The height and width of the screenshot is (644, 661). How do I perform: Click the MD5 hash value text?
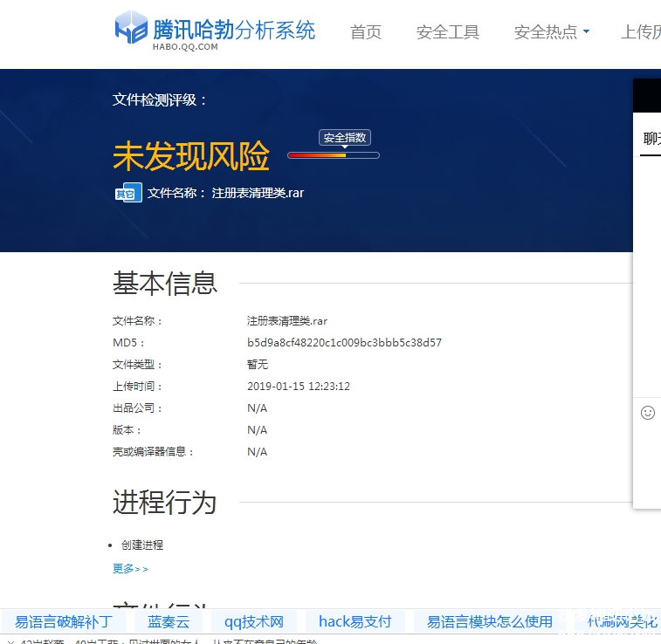[344, 343]
